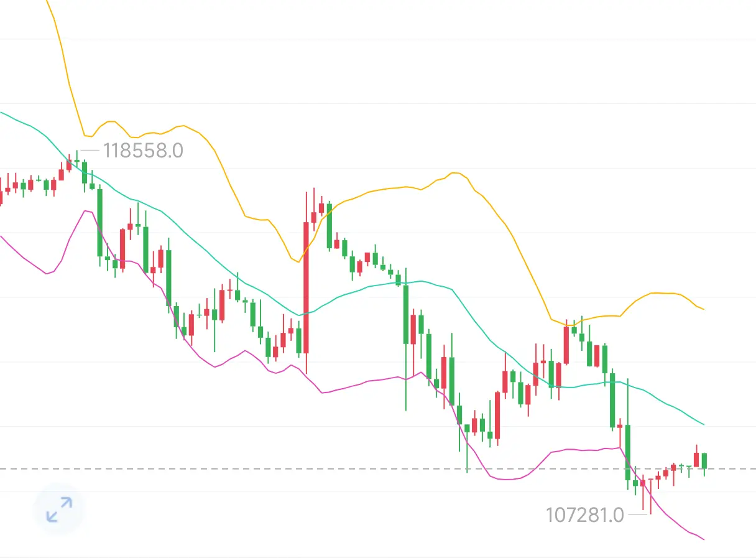
Task: Click the tick line beside 107281.0 label
Action: [638, 514]
